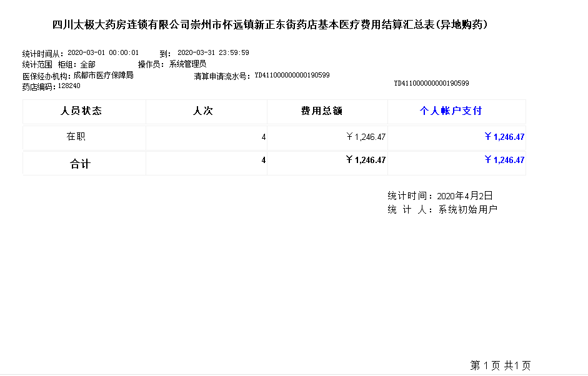Screen dimensions: 588x376
Task: Click the pharmacy code 128240
Action: coord(69,86)
